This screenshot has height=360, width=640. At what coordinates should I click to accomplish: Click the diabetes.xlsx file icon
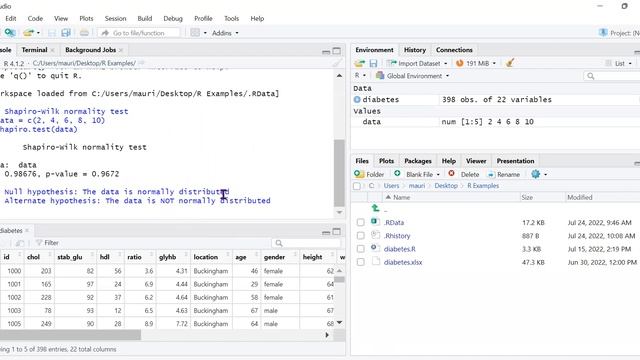pyautogui.click(x=376, y=261)
